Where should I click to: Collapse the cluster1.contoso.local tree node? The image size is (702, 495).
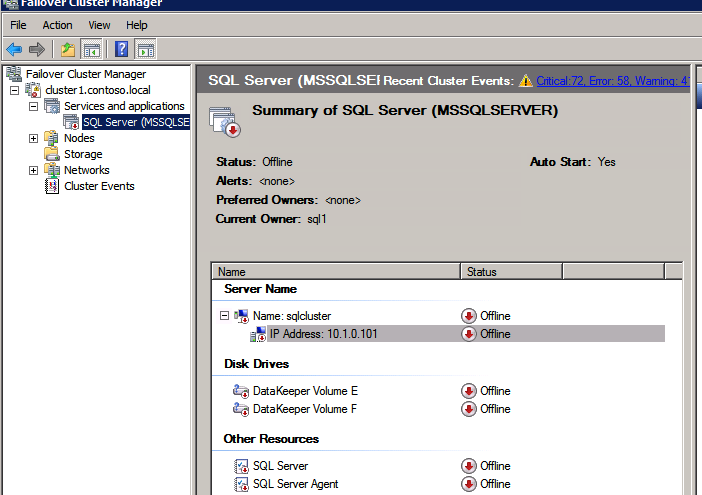(15, 90)
